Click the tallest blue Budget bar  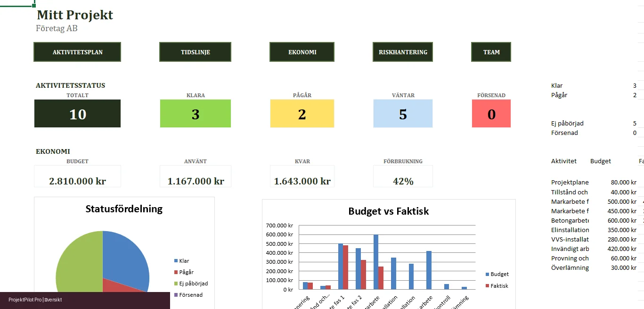pos(376,262)
